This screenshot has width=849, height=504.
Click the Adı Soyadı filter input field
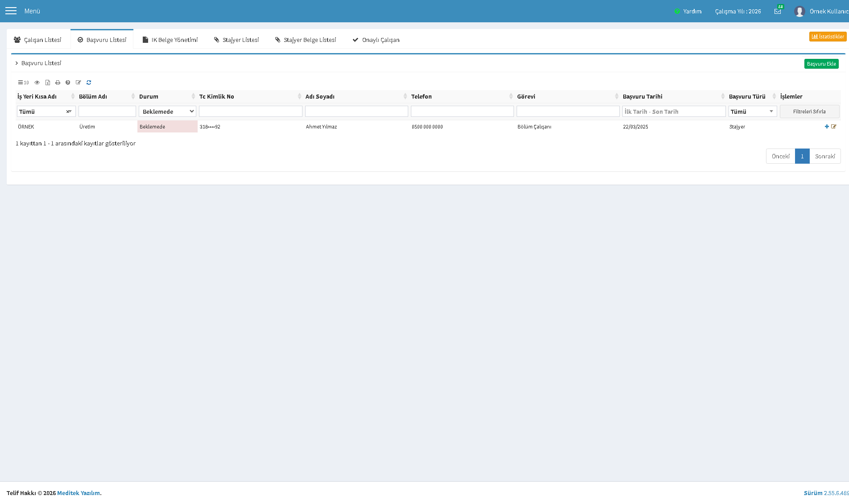point(356,112)
